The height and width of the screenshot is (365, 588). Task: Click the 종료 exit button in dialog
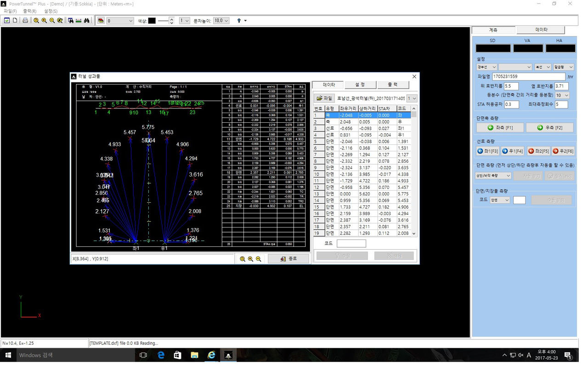(x=289, y=259)
